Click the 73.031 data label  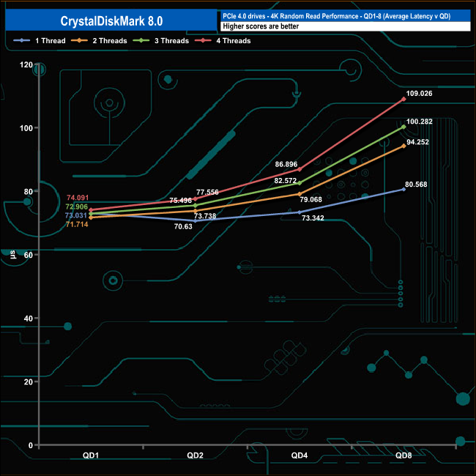(76, 215)
